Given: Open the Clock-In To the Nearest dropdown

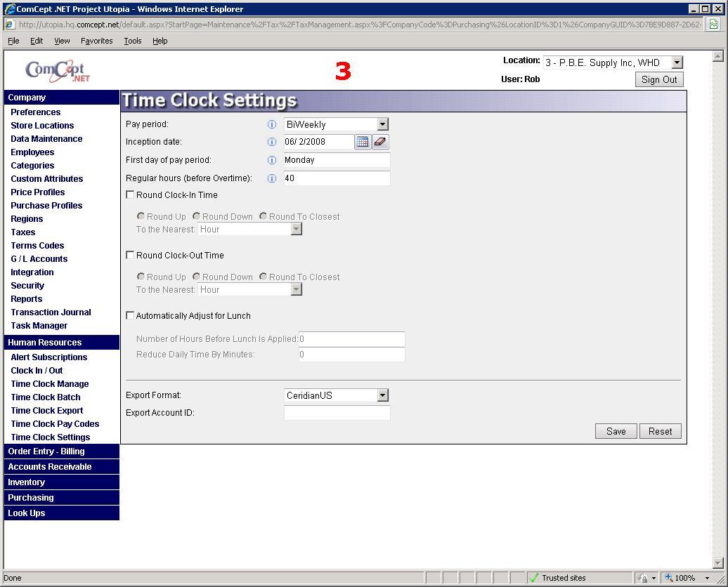Looking at the screenshot, I should click(297, 229).
